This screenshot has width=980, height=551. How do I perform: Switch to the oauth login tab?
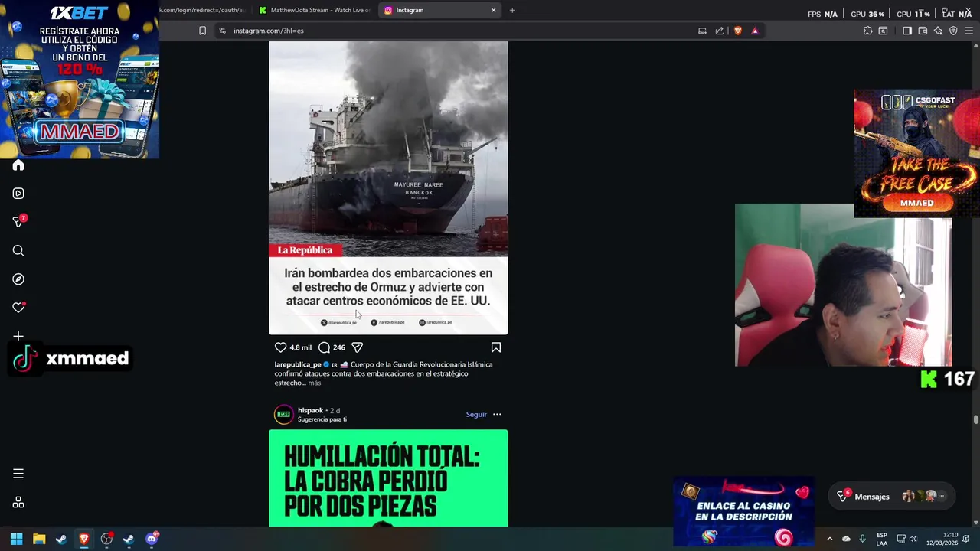pos(203,10)
